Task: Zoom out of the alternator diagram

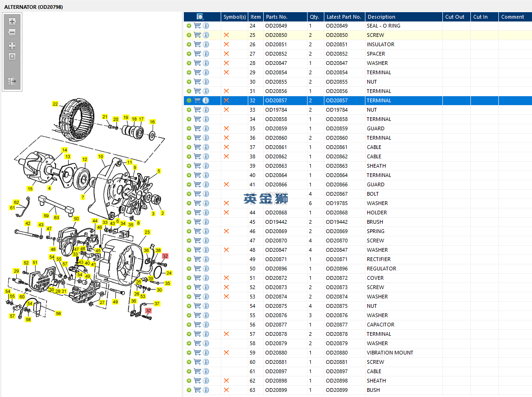Action: pyautogui.click(x=12, y=33)
